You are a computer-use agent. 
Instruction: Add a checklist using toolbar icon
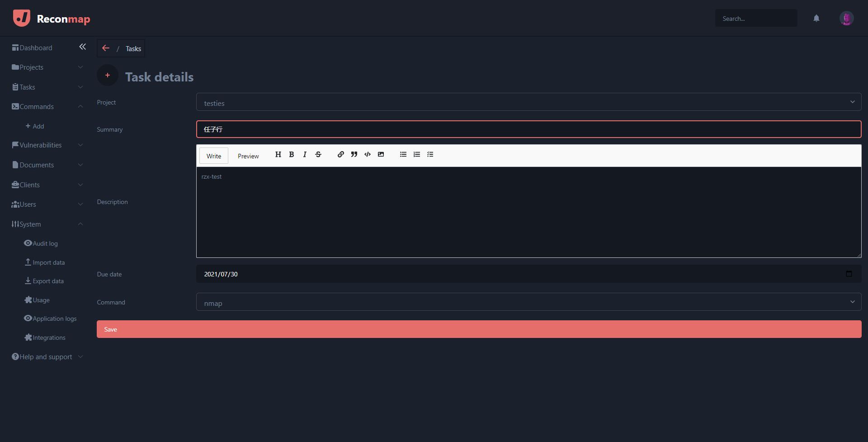[430, 155]
